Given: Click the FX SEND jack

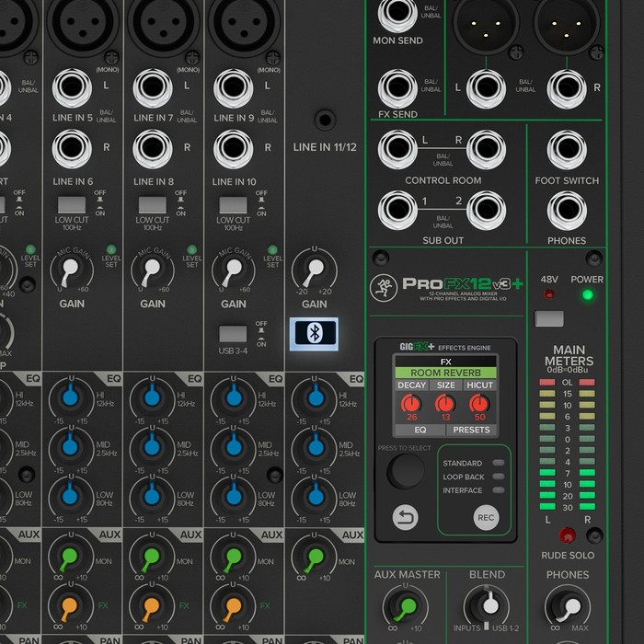Looking at the screenshot, I should (x=397, y=88).
